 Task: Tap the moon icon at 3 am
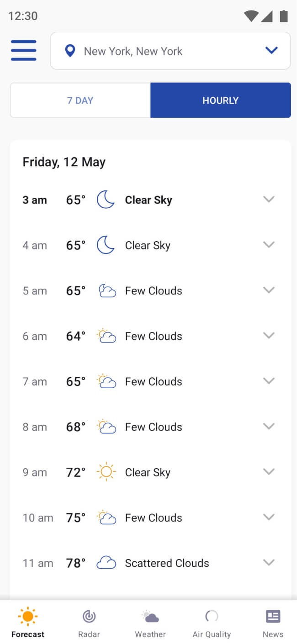pyautogui.click(x=106, y=200)
